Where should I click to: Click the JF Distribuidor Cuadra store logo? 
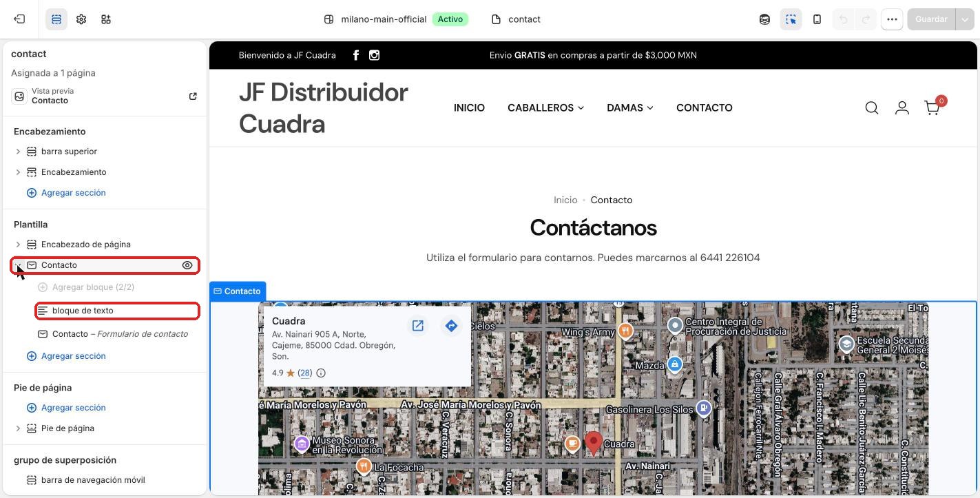click(324, 108)
